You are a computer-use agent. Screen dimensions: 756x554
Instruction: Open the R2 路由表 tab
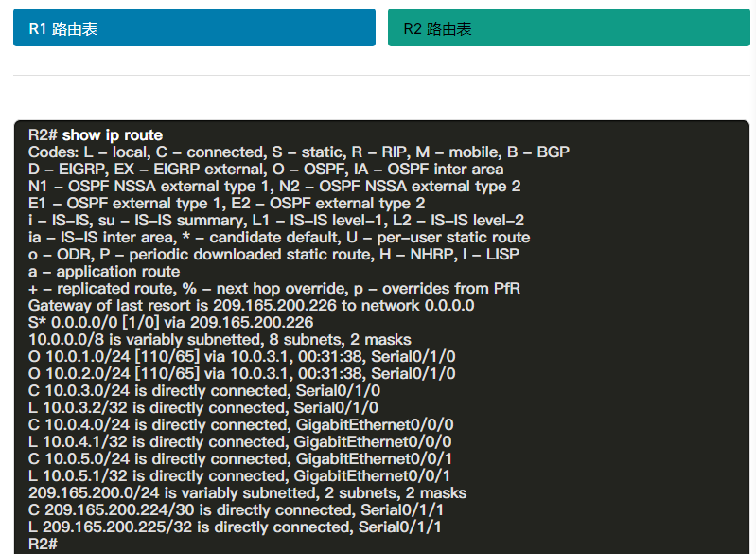coord(569,28)
